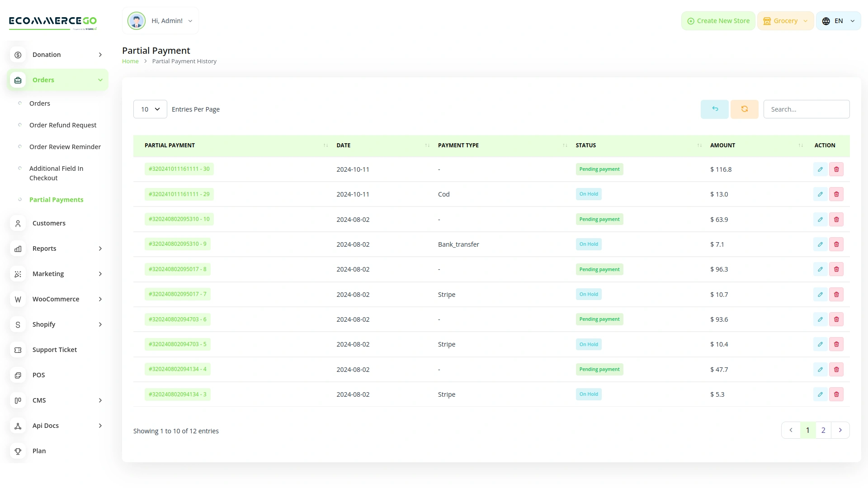Screen dimensions: 868x488
Task: Open the EN language dropdown
Action: [x=838, y=20]
